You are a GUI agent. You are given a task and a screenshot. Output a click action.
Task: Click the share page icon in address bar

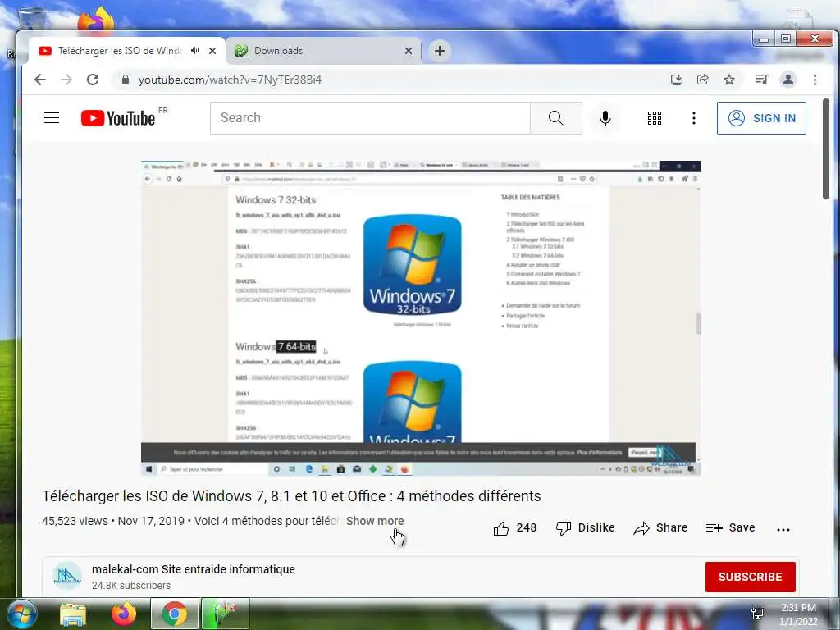(x=703, y=80)
